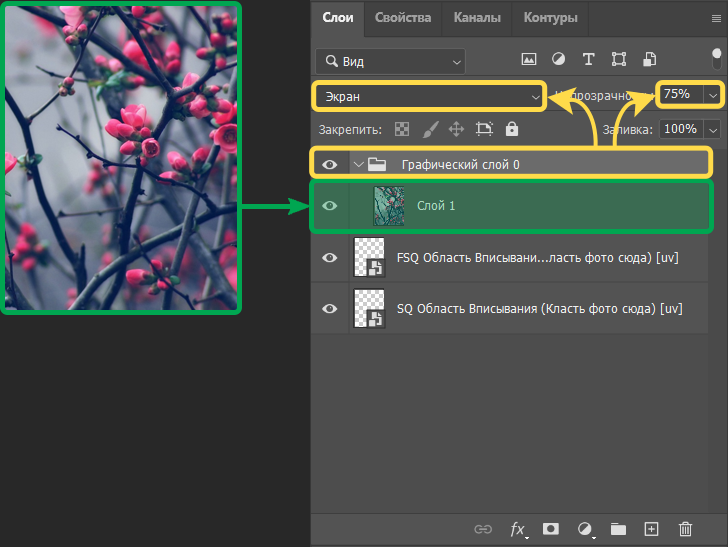
Task: Click the pixel layer filter icon
Action: tap(529, 60)
